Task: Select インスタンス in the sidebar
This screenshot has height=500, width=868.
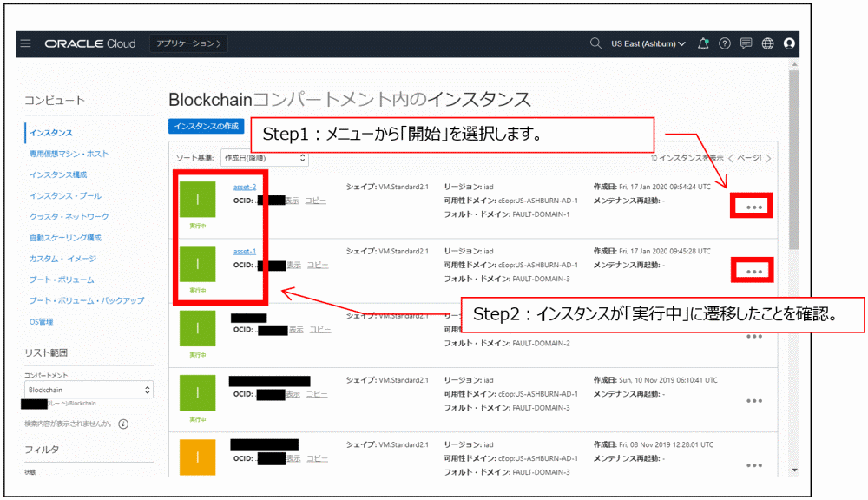Action: pos(51,133)
